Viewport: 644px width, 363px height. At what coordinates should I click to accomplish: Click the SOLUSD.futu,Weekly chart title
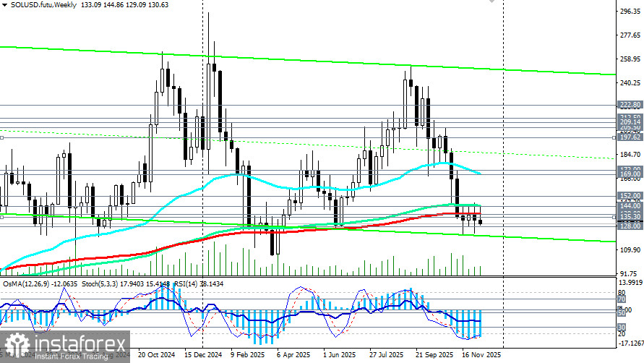pyautogui.click(x=43, y=5)
